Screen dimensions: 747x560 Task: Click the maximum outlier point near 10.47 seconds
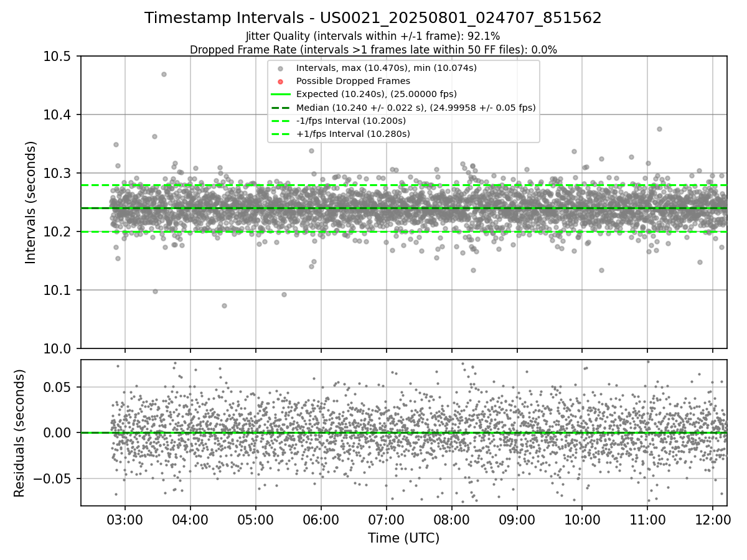(x=164, y=74)
